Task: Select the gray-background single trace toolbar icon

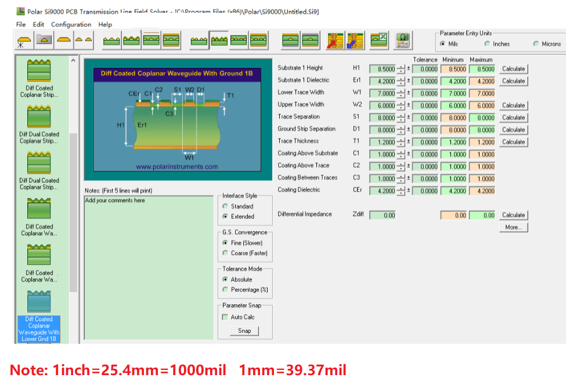Action: (44, 41)
